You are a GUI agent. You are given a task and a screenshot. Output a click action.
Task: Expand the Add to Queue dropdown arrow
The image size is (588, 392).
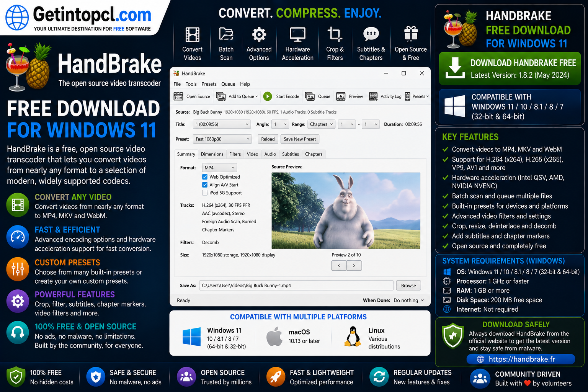[256, 96]
